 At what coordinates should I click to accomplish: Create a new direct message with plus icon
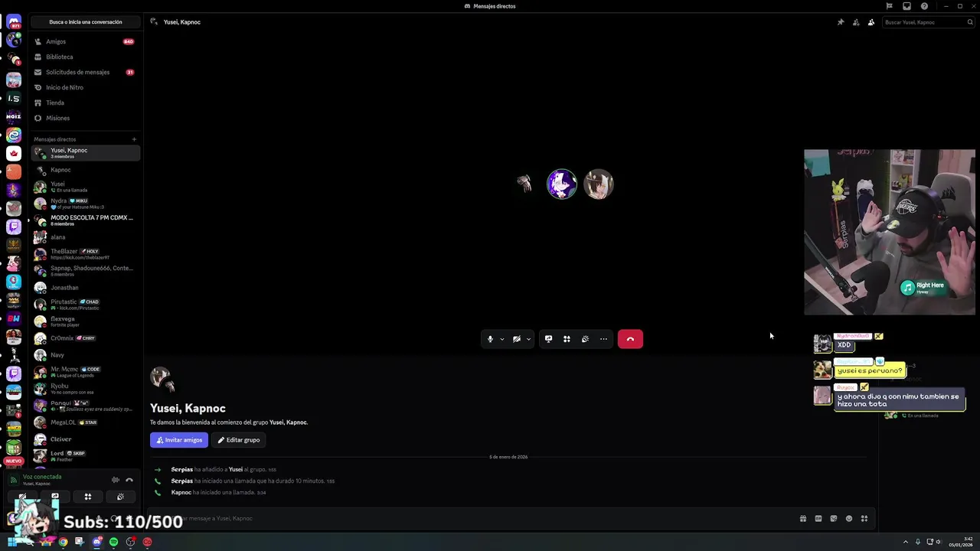(x=134, y=139)
